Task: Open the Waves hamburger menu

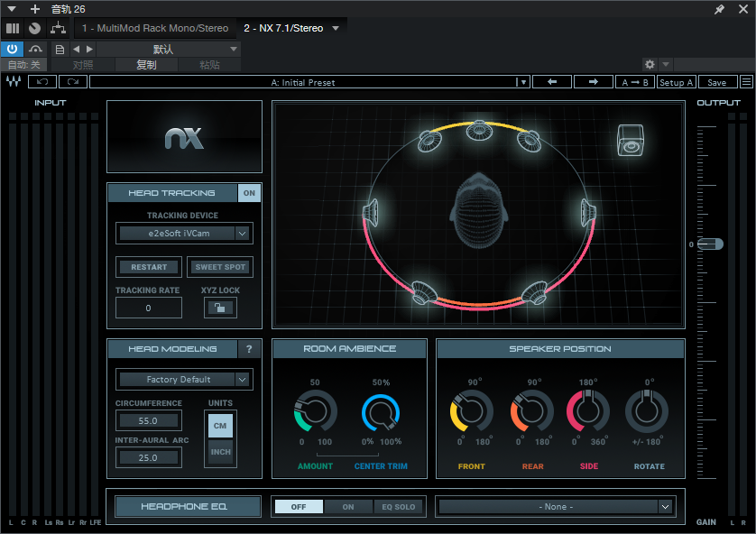Action: pyautogui.click(x=746, y=82)
